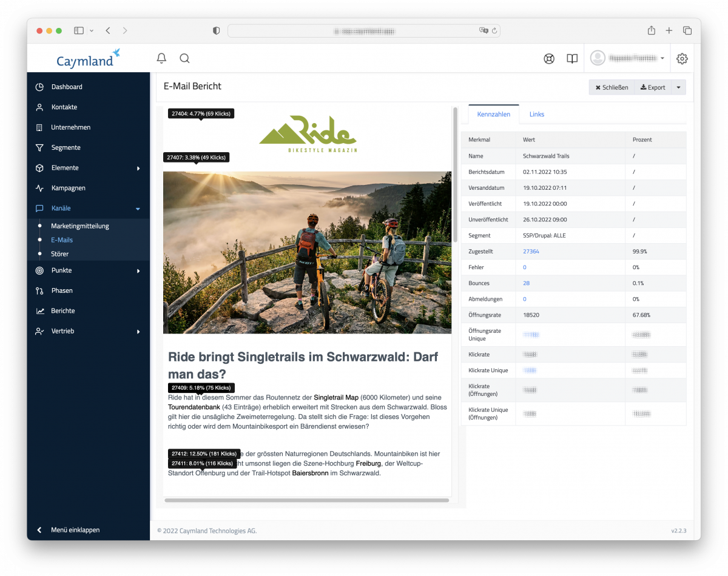
Task: Open Marketingmitteilung submenu item
Action: pos(80,226)
